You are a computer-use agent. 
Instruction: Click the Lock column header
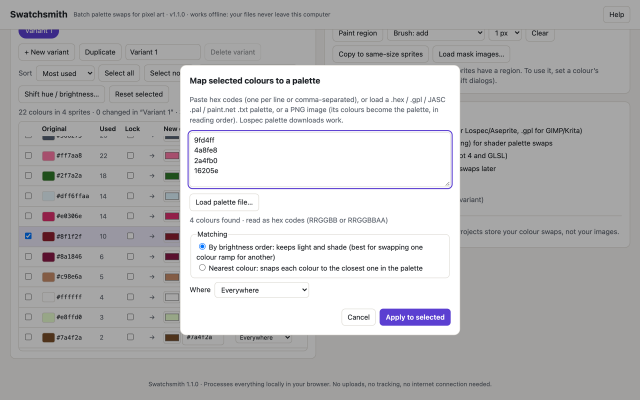(132, 129)
